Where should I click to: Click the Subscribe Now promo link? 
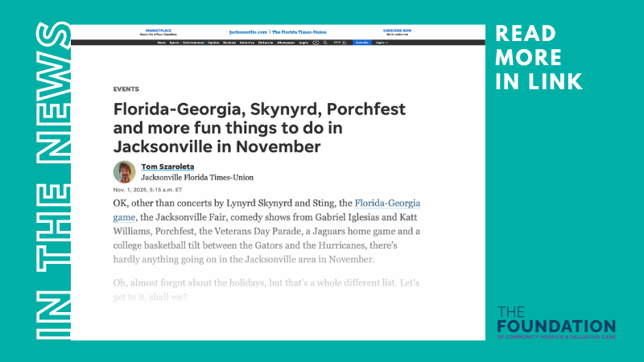[397, 32]
